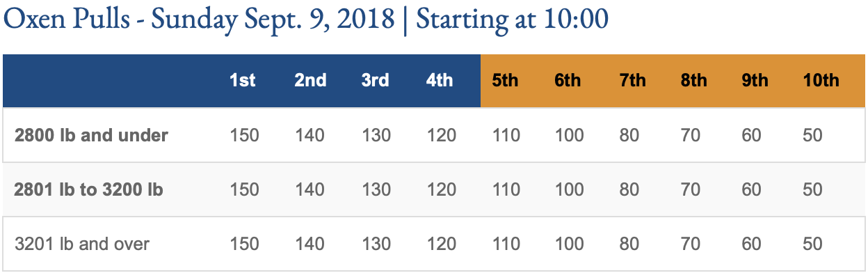Image resolution: width=868 pixels, height=273 pixels.
Task: Select the 3201 lb and over label
Action: pos(82,244)
